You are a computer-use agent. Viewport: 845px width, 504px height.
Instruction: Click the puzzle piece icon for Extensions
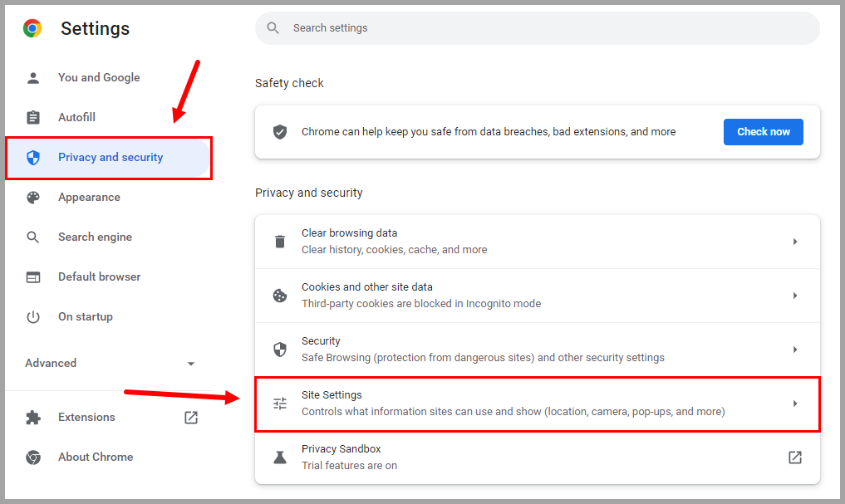coord(33,418)
